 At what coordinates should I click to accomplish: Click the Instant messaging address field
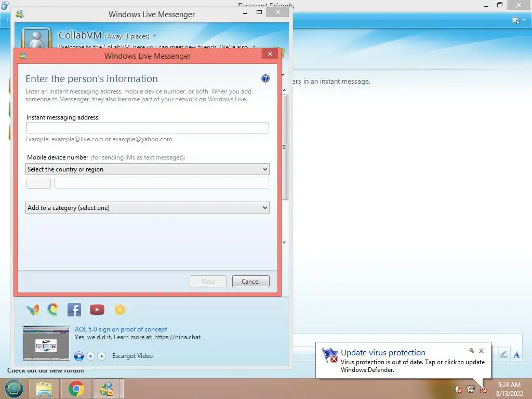point(147,128)
